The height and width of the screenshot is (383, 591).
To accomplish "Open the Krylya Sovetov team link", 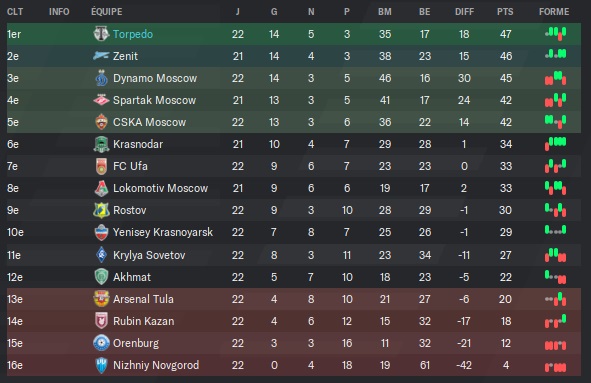I will [149, 255].
